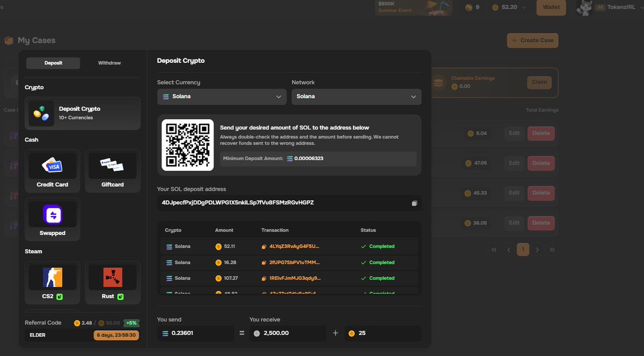644x356 pixels.
Task: Choose the Giftcard deposit method
Action: (x=113, y=171)
